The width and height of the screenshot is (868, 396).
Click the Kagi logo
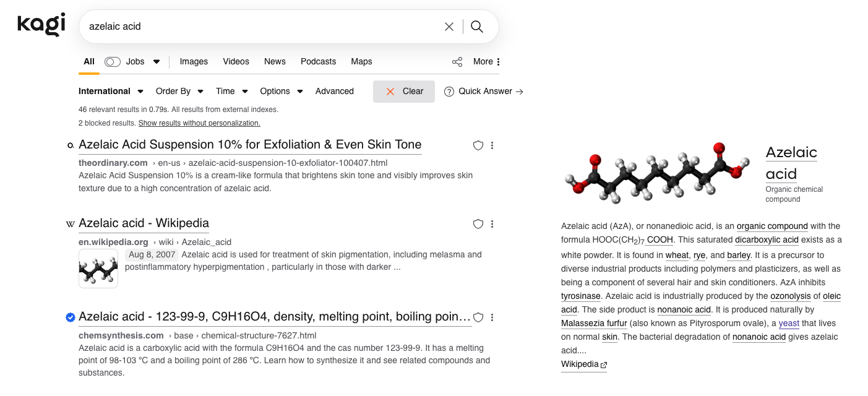point(41,25)
